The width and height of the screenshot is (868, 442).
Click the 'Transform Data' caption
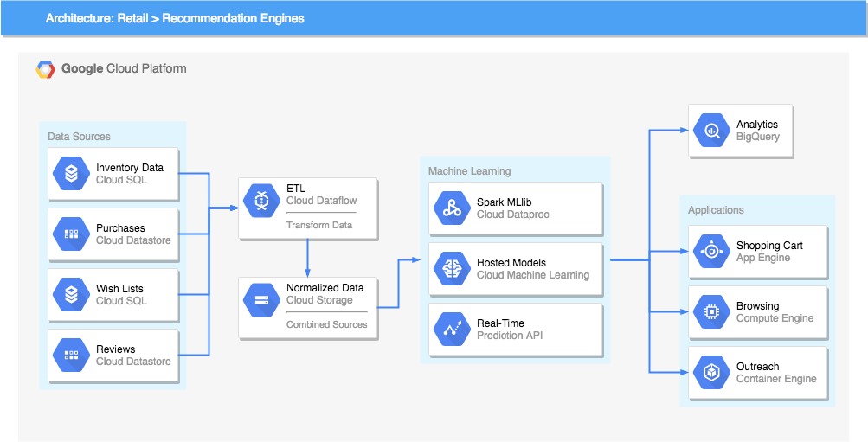click(x=318, y=225)
